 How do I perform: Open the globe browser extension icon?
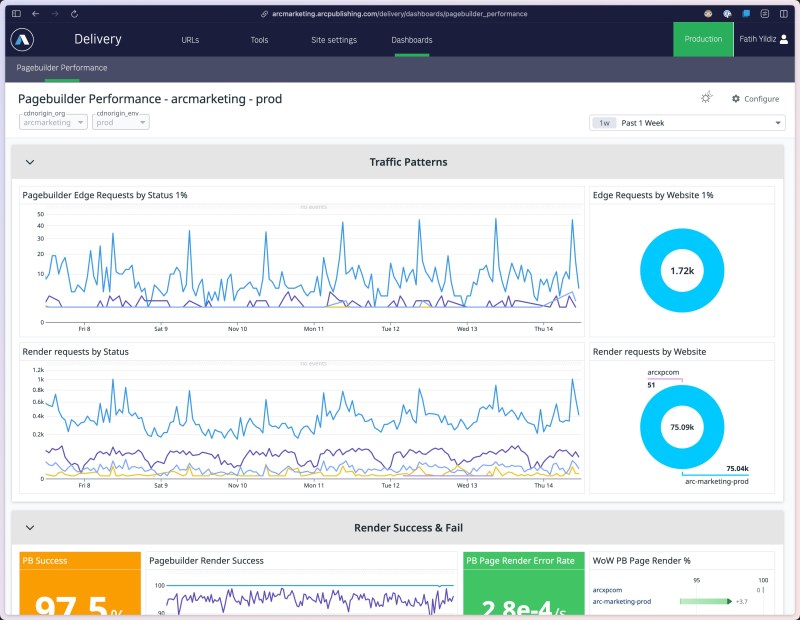click(x=727, y=14)
